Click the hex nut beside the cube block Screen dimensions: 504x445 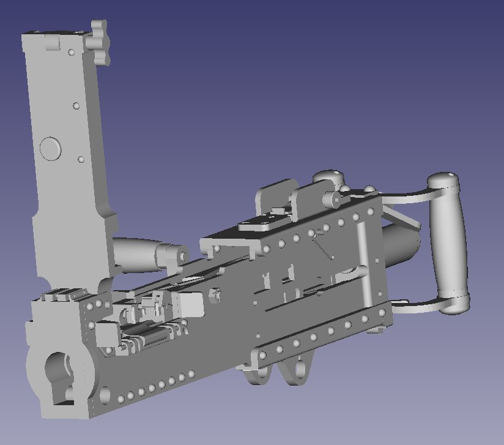[215, 295]
